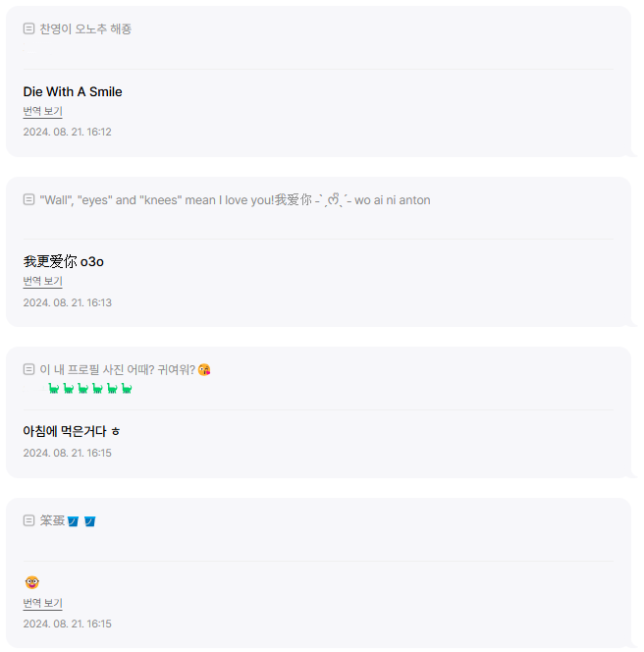
Task: Click the kissing face emoji after "귀여워?"
Action: point(204,370)
